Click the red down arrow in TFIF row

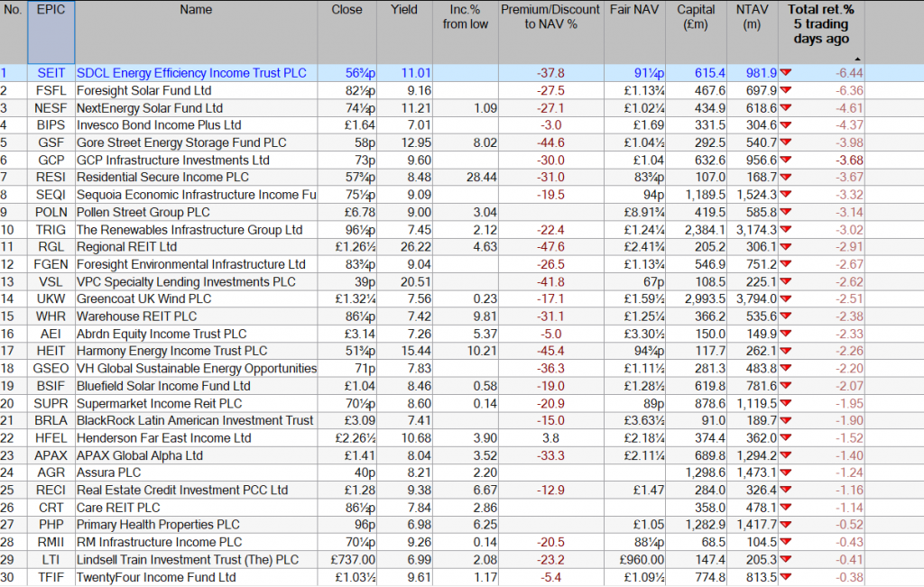(x=786, y=577)
